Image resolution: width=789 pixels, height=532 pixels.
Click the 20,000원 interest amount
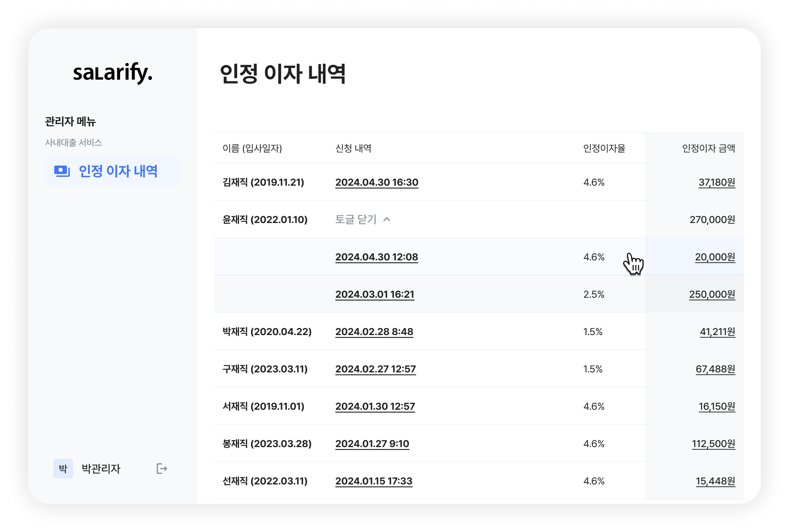coord(715,257)
